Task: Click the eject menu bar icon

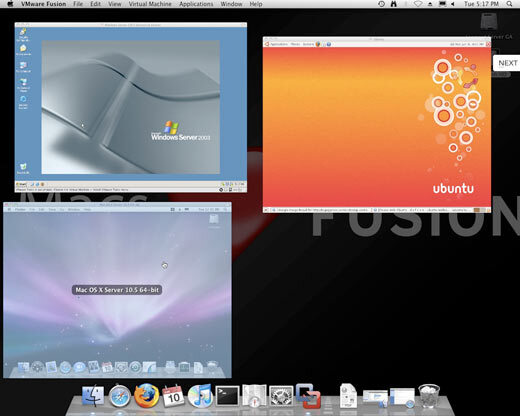Action: click(x=430, y=4)
